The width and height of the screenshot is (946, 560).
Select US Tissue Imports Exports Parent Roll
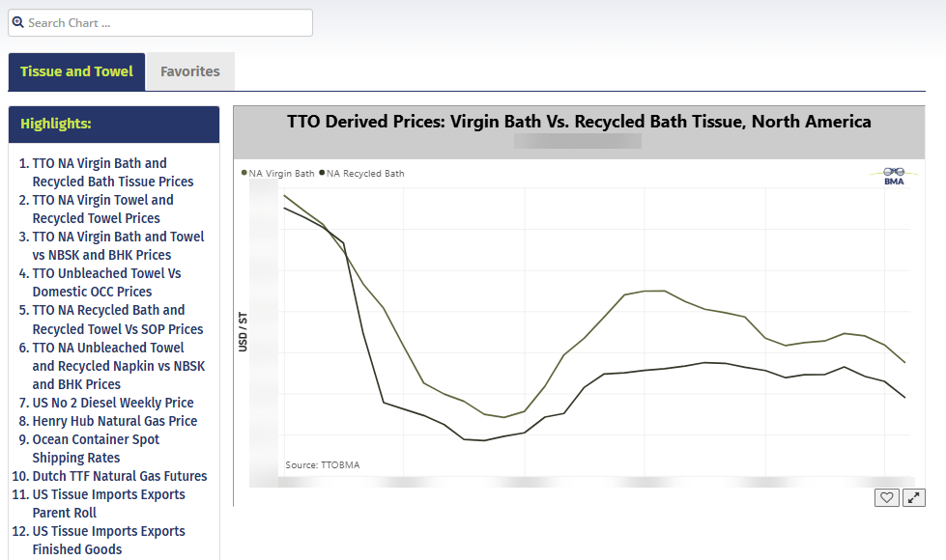point(108,503)
